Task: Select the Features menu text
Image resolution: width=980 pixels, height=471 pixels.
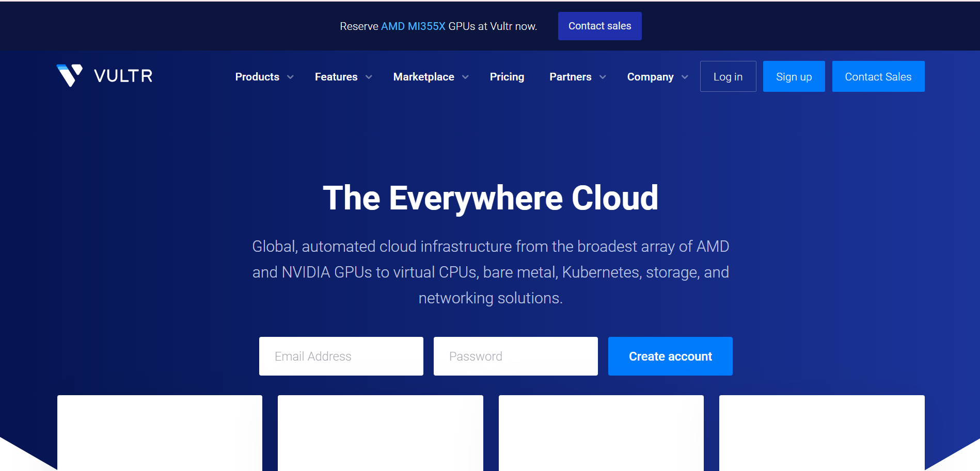Action: point(336,77)
